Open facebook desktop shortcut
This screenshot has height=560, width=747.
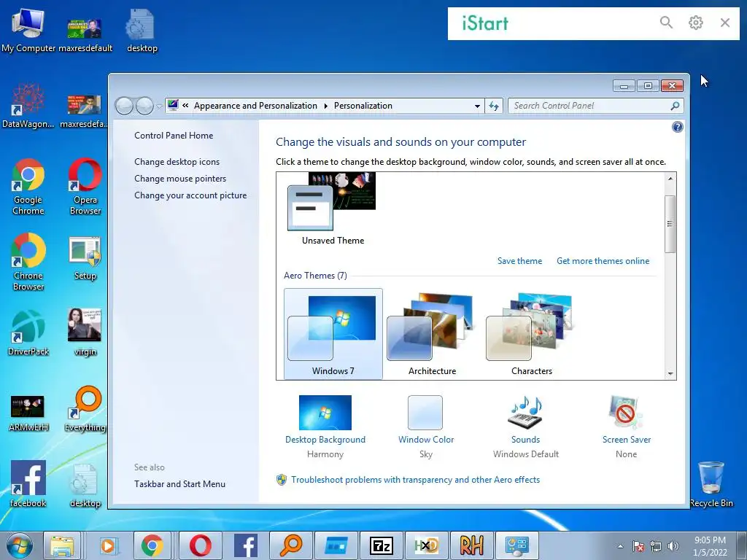(x=28, y=484)
